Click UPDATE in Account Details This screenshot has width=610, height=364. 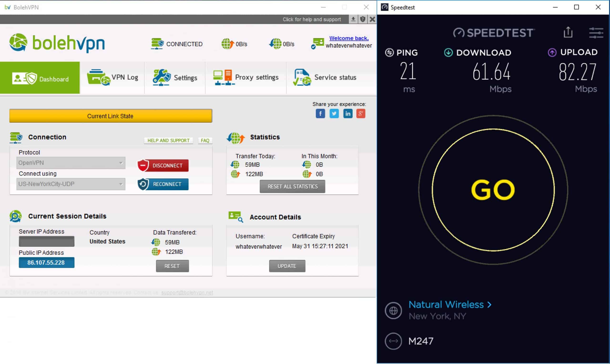[287, 266]
